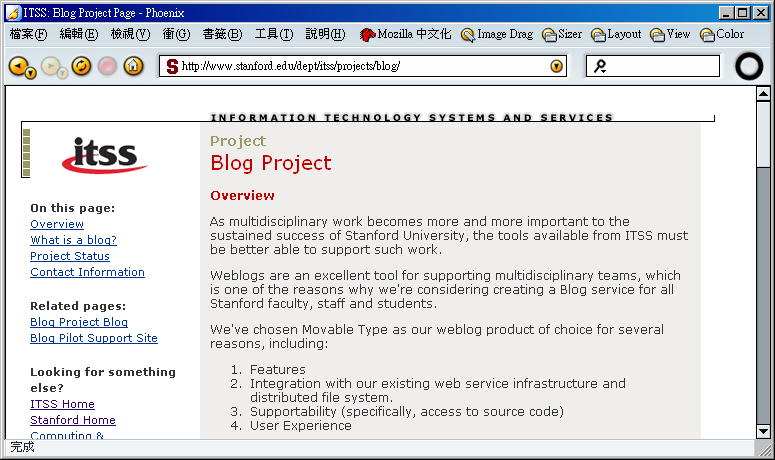The height and width of the screenshot is (460, 775).
Task: Open the 檔案(F) menu
Action: (28, 34)
